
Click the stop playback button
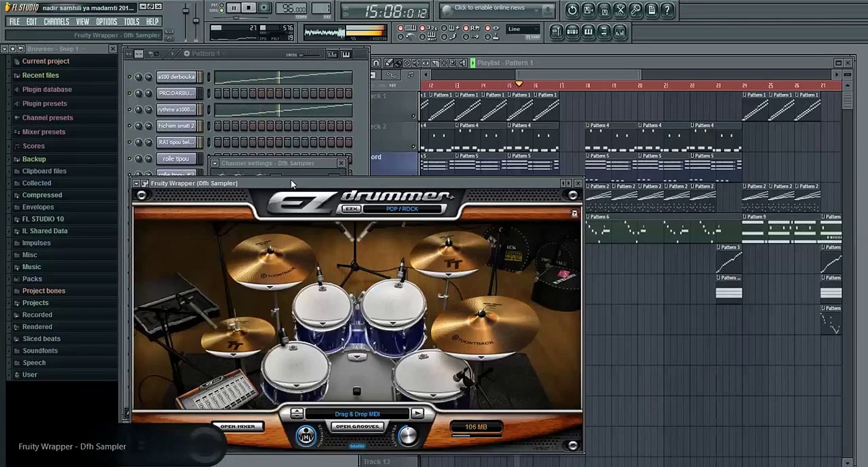coord(249,8)
